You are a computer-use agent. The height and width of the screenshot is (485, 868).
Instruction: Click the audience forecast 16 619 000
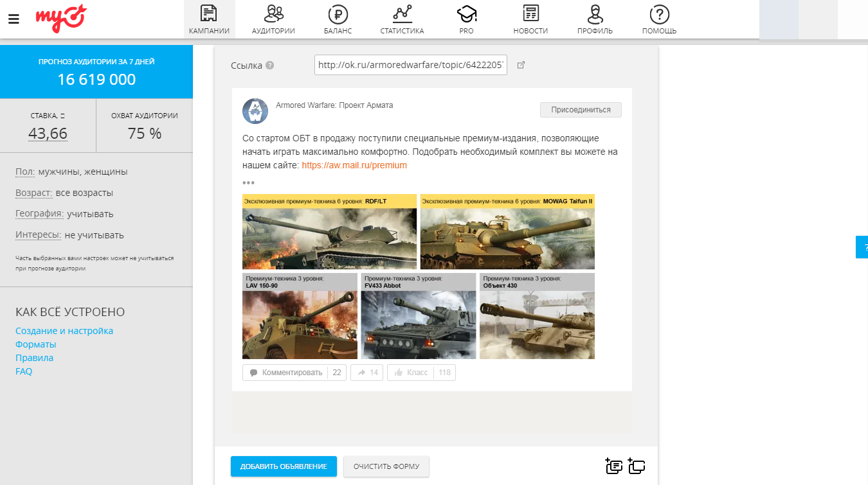click(x=96, y=80)
